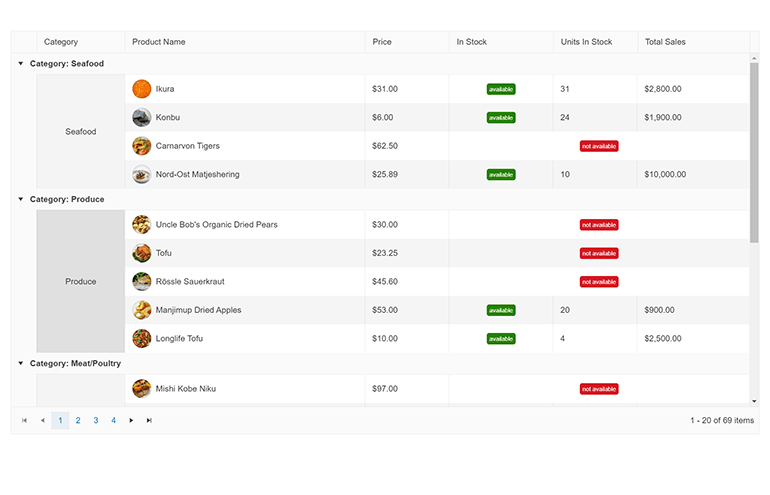Collapse the Category: Seafood group
This screenshot has width=770, height=495.
point(21,64)
